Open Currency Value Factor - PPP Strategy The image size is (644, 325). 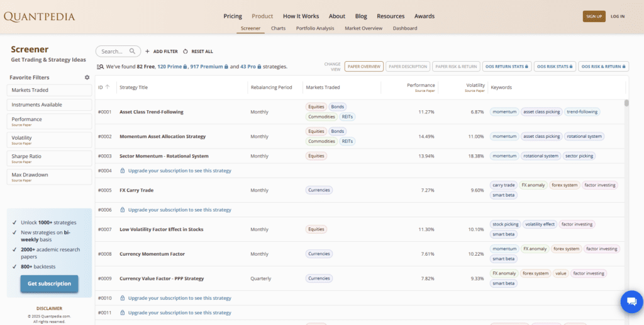pos(162,278)
